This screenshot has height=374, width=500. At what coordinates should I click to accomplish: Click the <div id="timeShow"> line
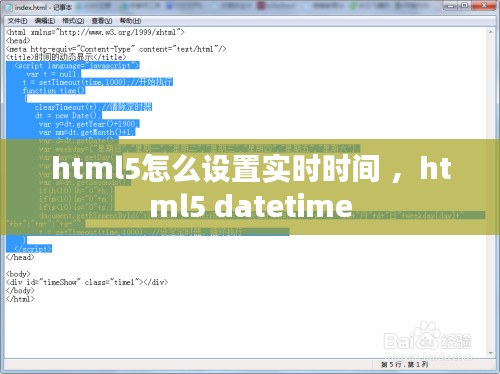pyautogui.click(x=87, y=282)
